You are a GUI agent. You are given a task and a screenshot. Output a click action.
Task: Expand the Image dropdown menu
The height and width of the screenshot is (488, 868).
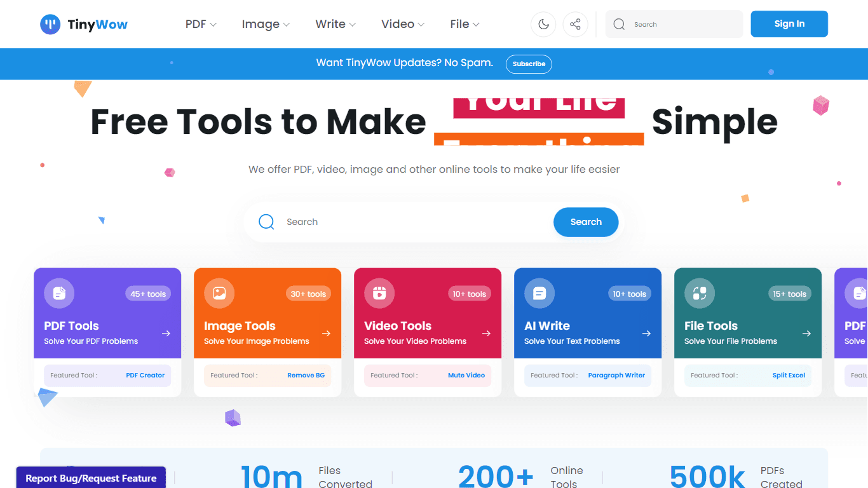(266, 24)
